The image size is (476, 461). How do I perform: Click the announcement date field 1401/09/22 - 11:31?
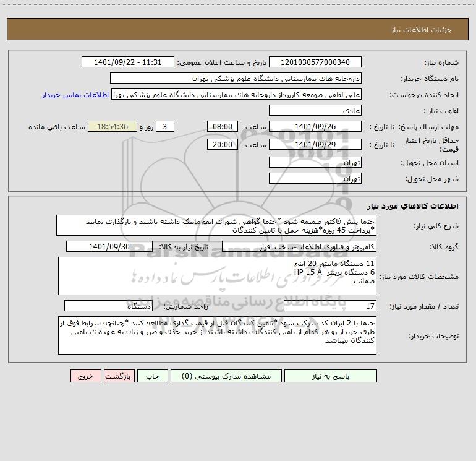click(x=128, y=62)
